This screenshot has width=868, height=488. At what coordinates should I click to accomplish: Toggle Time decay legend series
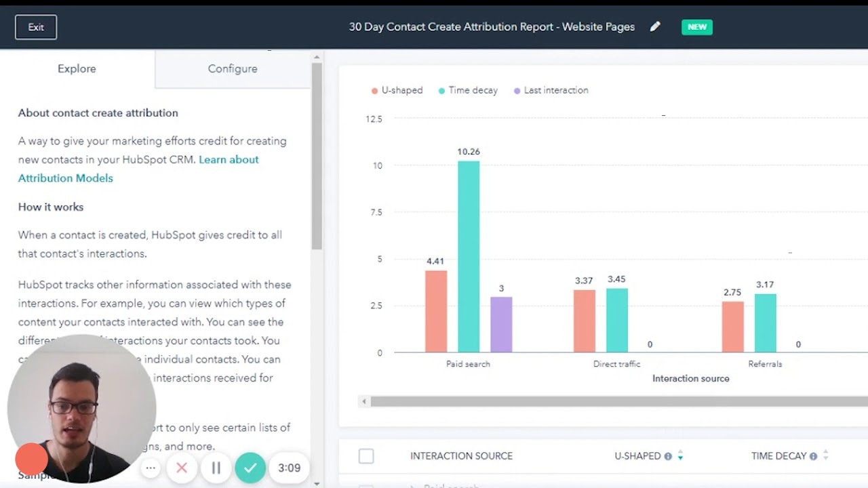tap(468, 90)
